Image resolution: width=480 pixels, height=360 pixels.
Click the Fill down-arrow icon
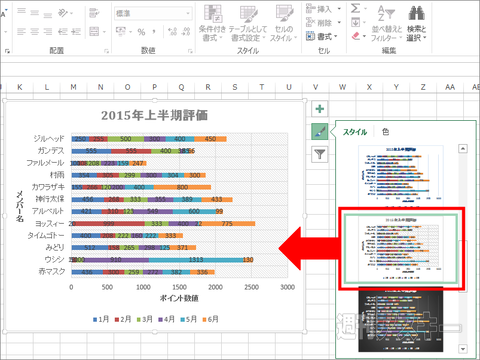356,22
